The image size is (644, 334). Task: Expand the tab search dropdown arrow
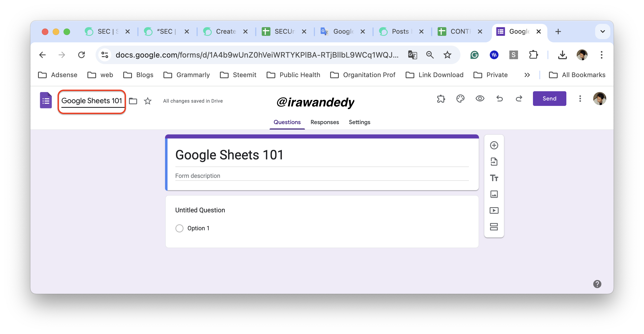click(x=602, y=31)
